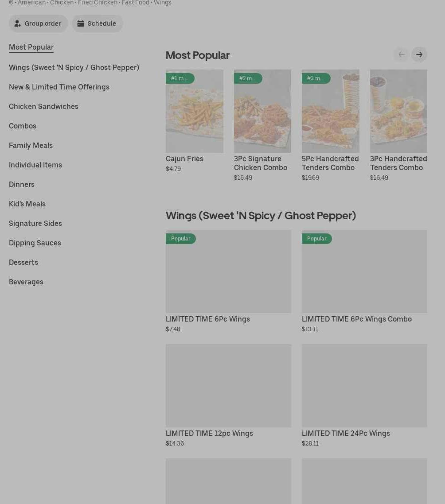Screen dimensions: 445x504
Task: Open New & Limited Time Offerings section
Action: (x=59, y=87)
